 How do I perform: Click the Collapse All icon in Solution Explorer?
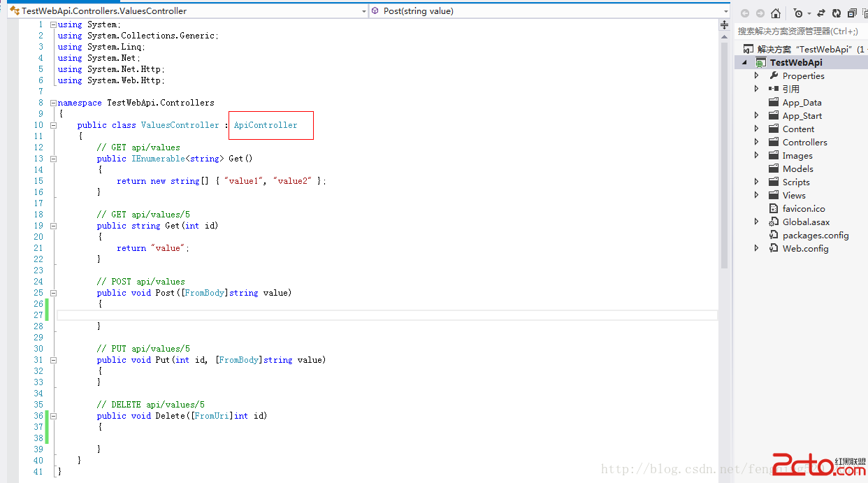852,13
